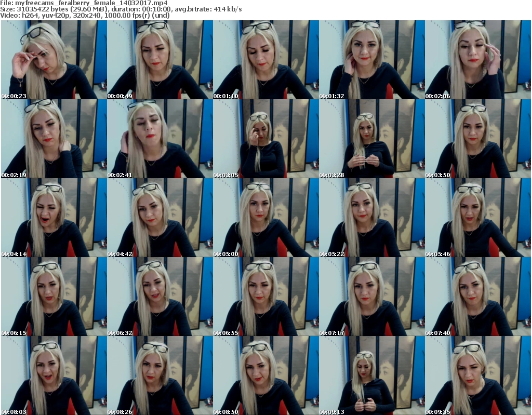Pick the frame thumbnail at 00:07:17

(x=372, y=297)
